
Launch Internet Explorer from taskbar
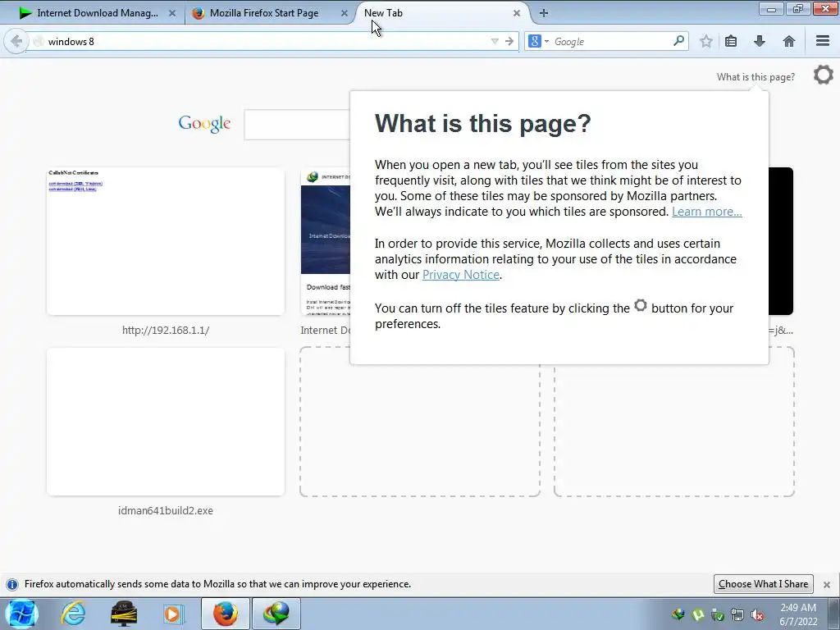click(x=73, y=614)
